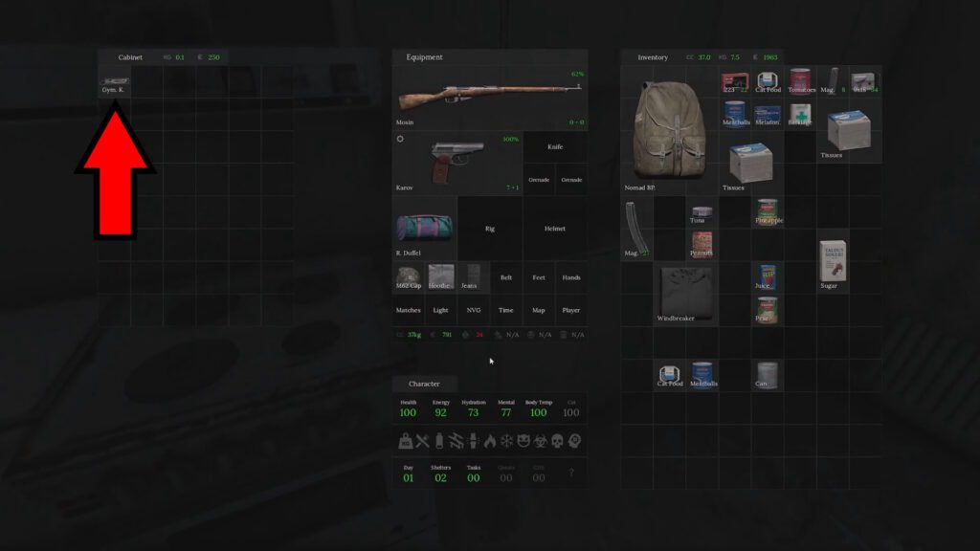
Task: Select the Gym. K. item in the Cabinet
Action: coord(115,82)
